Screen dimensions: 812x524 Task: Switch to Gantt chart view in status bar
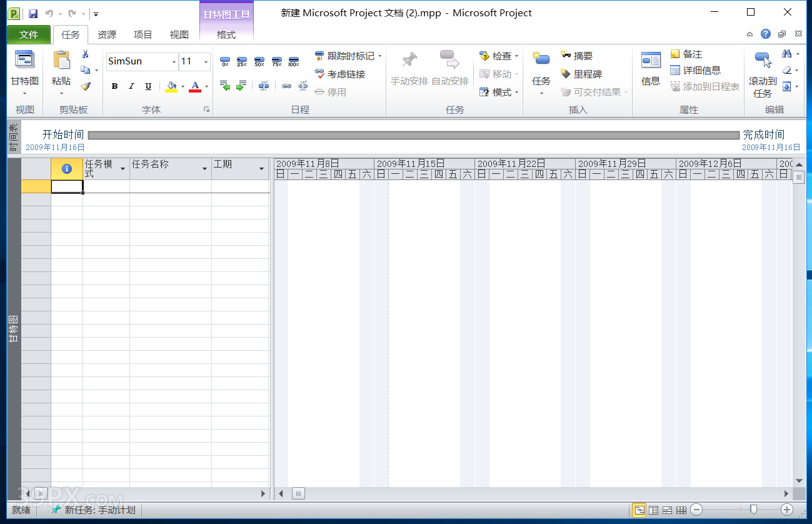tap(639, 510)
